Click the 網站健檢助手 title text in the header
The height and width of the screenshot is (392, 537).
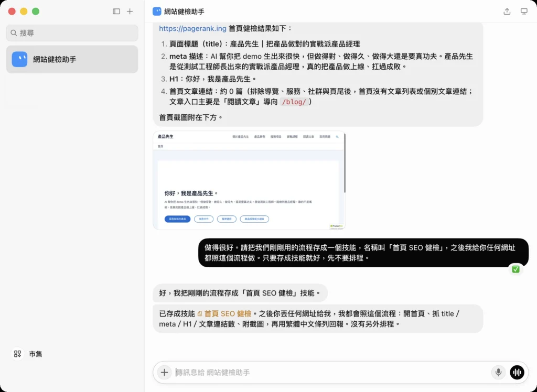pos(184,12)
